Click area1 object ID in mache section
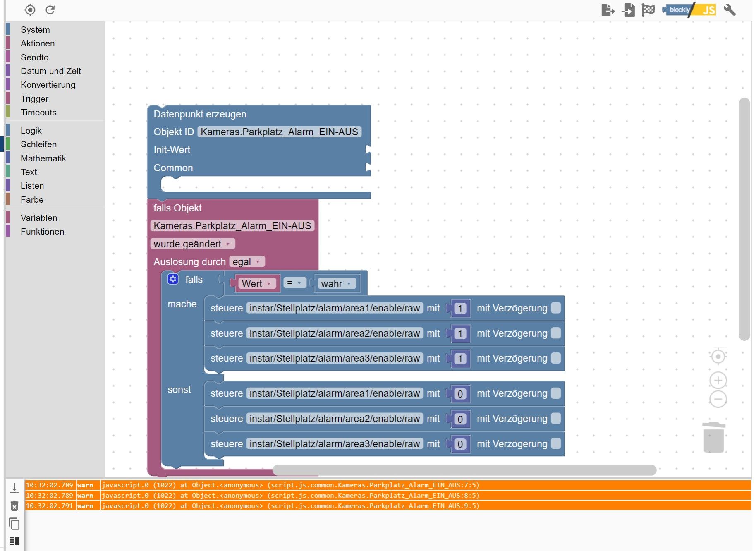This screenshot has height=551, width=756. (335, 308)
